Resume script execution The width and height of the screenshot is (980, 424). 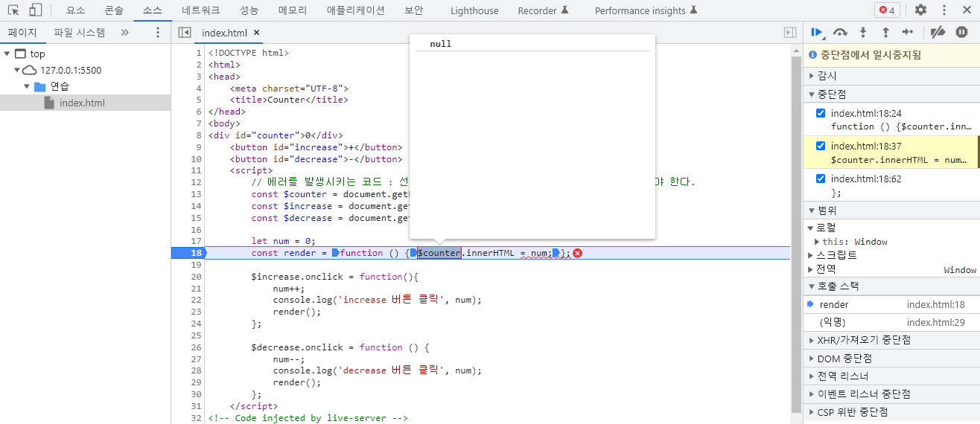(x=817, y=32)
